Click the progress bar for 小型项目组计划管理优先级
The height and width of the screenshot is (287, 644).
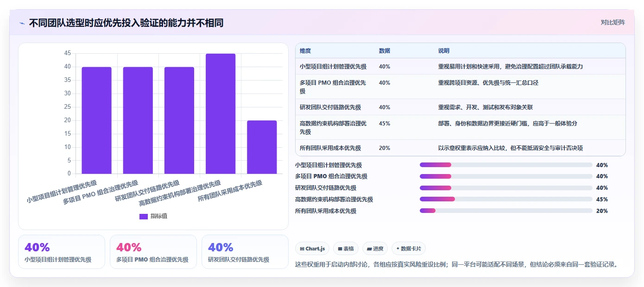pyautogui.click(x=506, y=165)
